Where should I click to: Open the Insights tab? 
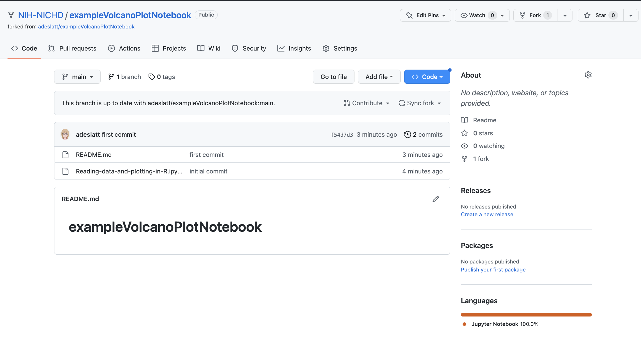294,48
